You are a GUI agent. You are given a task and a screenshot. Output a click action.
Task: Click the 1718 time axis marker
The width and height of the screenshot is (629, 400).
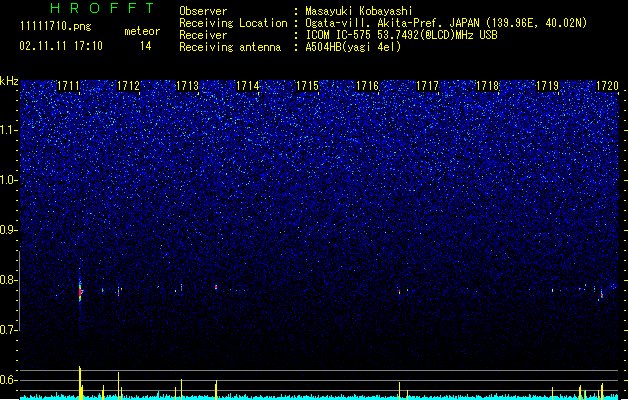point(487,86)
